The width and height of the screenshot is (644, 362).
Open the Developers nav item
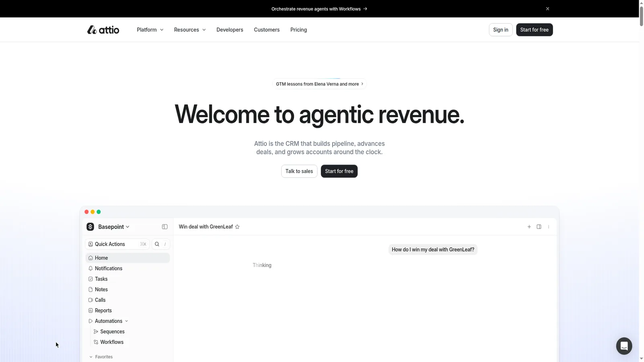(230, 30)
